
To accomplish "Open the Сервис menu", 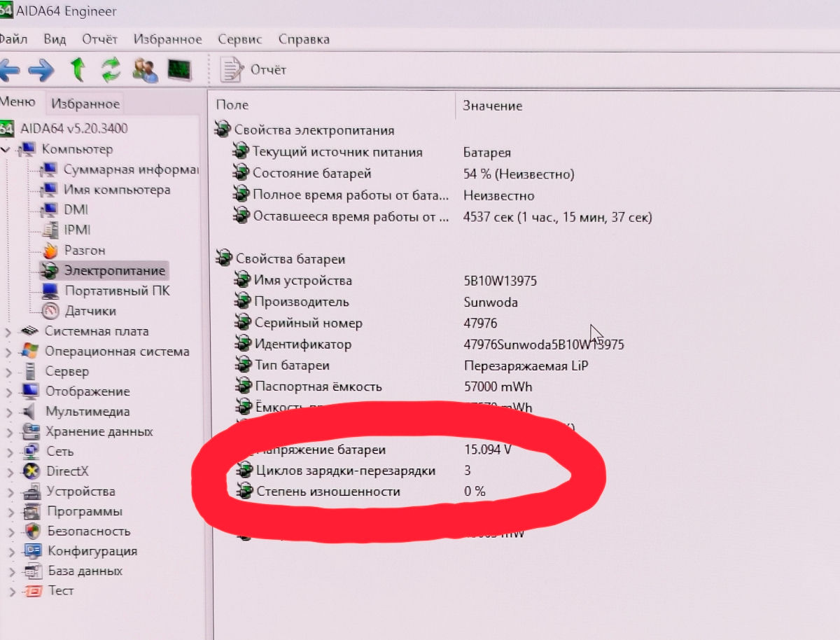I will [x=239, y=39].
